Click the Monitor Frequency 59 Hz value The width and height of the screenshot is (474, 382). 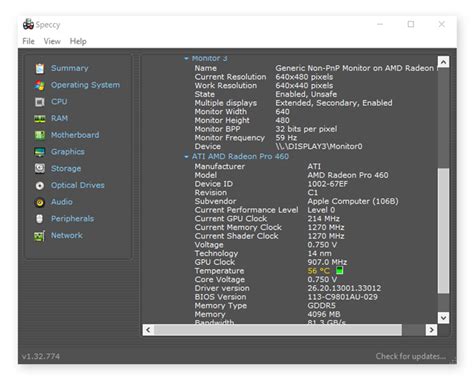[x=286, y=138]
